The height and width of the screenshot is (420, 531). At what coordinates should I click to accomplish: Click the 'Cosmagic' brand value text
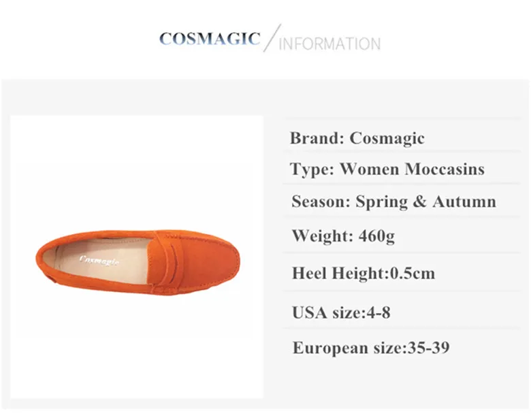(x=387, y=138)
